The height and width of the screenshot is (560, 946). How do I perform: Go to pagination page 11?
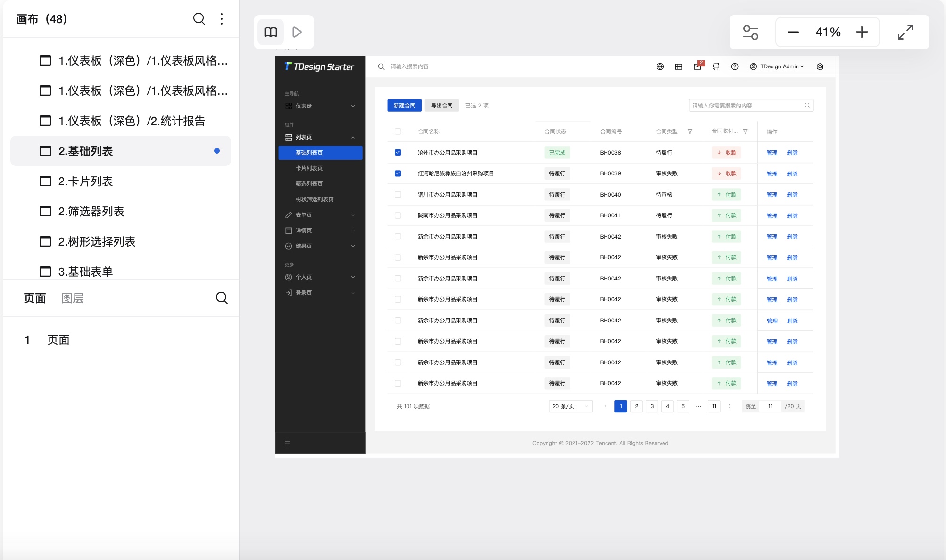(714, 406)
